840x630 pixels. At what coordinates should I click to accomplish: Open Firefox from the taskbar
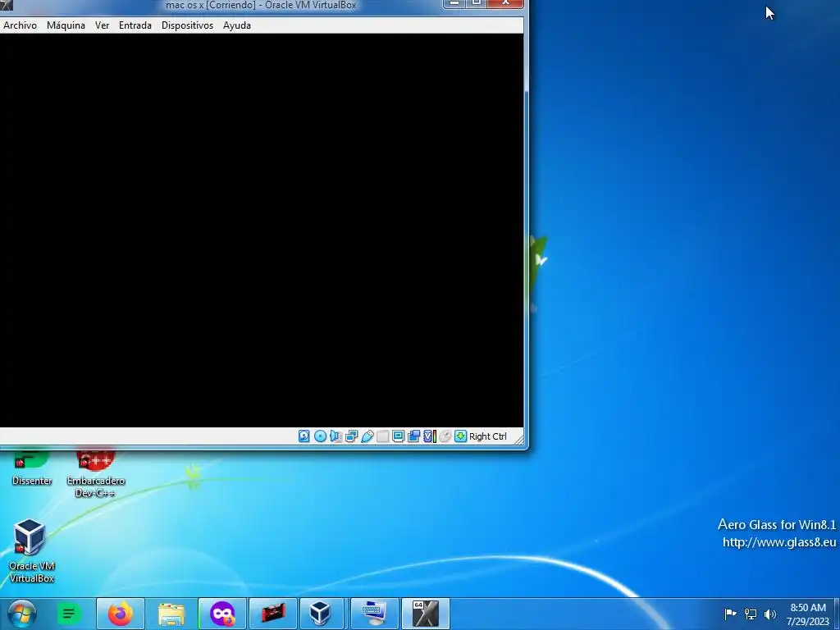coord(121,614)
